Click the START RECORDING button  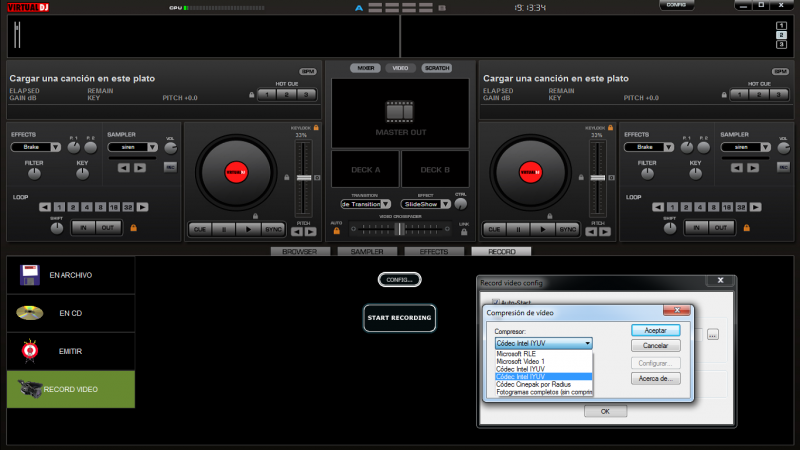tap(399, 318)
